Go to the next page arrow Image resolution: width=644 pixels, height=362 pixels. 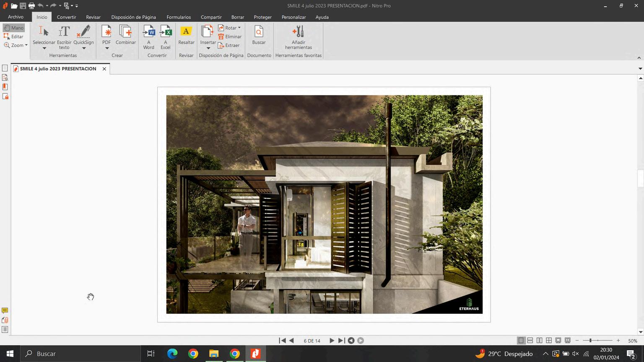332,341
